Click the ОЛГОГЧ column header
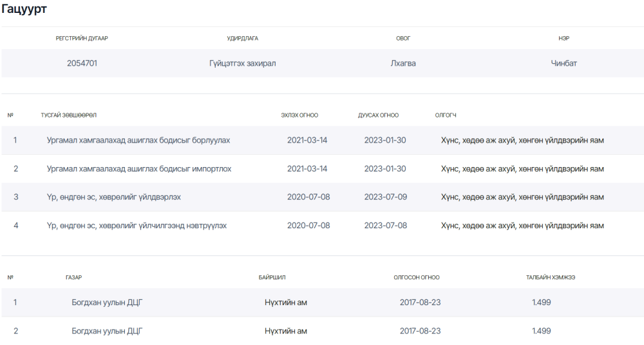Screen dimensions: 644x345 (446, 115)
